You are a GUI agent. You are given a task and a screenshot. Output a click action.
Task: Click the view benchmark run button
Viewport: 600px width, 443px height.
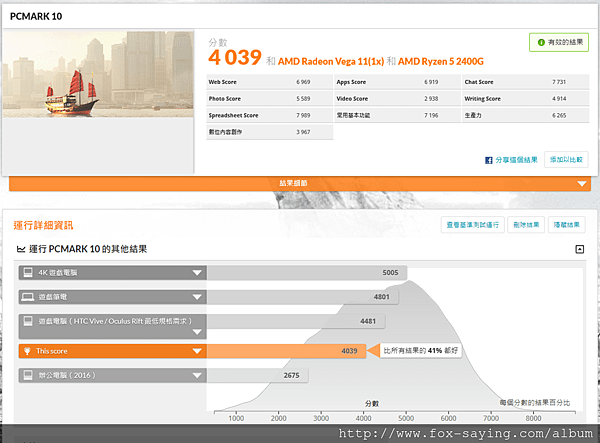(x=473, y=225)
